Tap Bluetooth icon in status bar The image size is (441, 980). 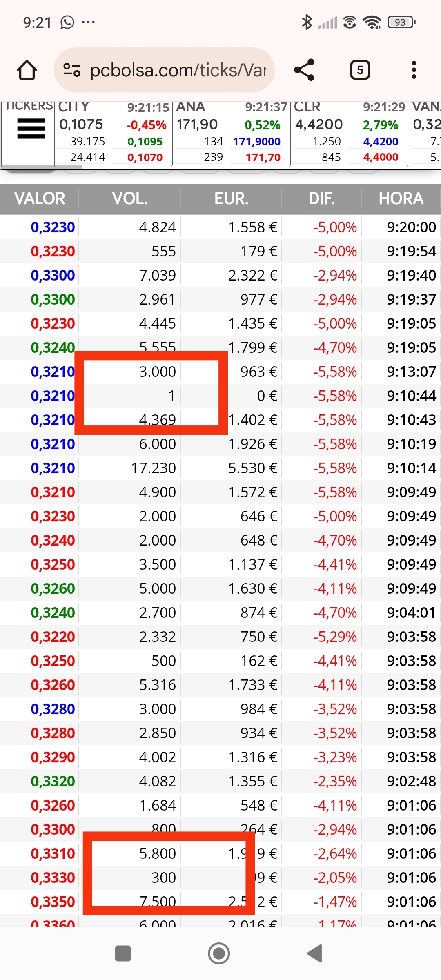(307, 22)
